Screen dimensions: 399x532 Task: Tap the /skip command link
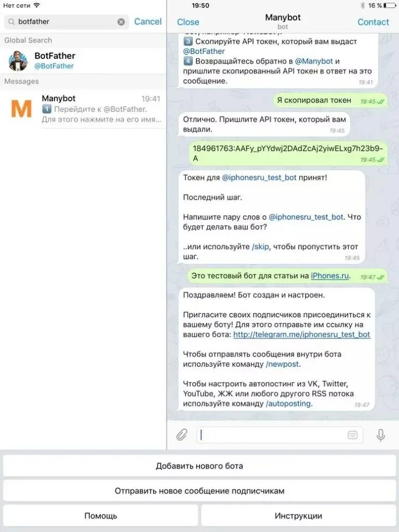tap(260, 246)
